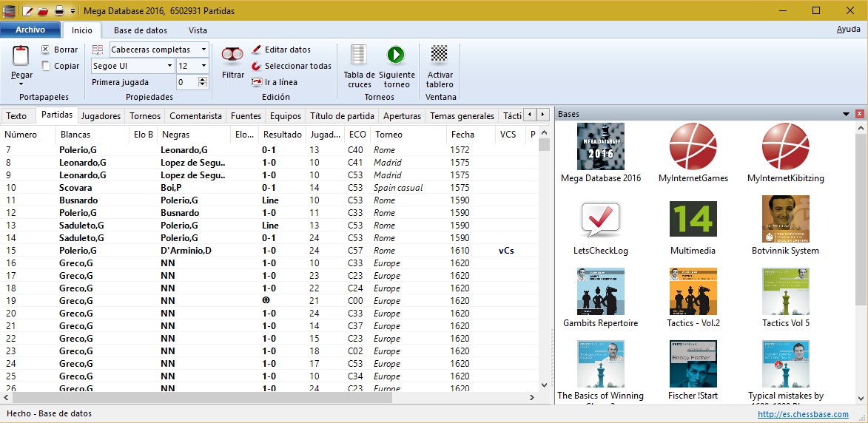868x423 pixels.
Task: Open MyInternetGames database icon
Action: (x=693, y=146)
